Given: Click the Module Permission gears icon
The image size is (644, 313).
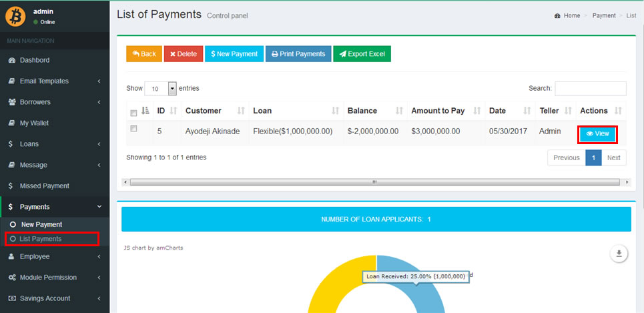Looking at the screenshot, I should coord(12,278).
